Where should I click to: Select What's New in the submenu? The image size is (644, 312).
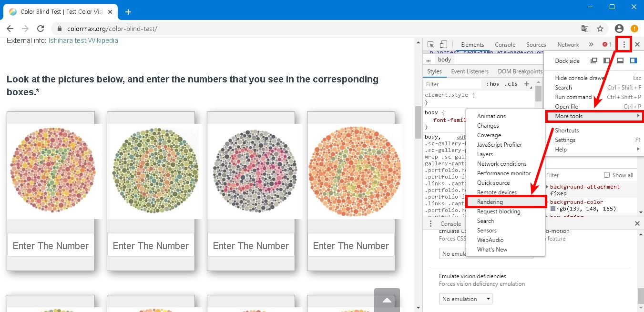(x=506, y=250)
